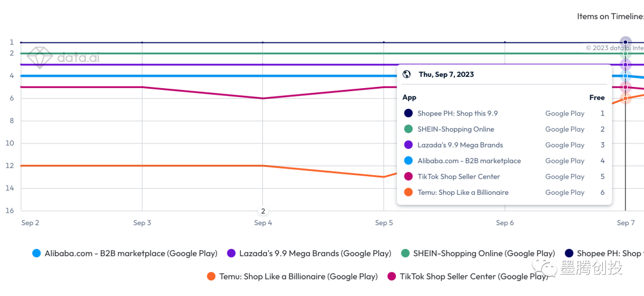Toggle Alibaba.com B2B marketplace legend item

125,253
